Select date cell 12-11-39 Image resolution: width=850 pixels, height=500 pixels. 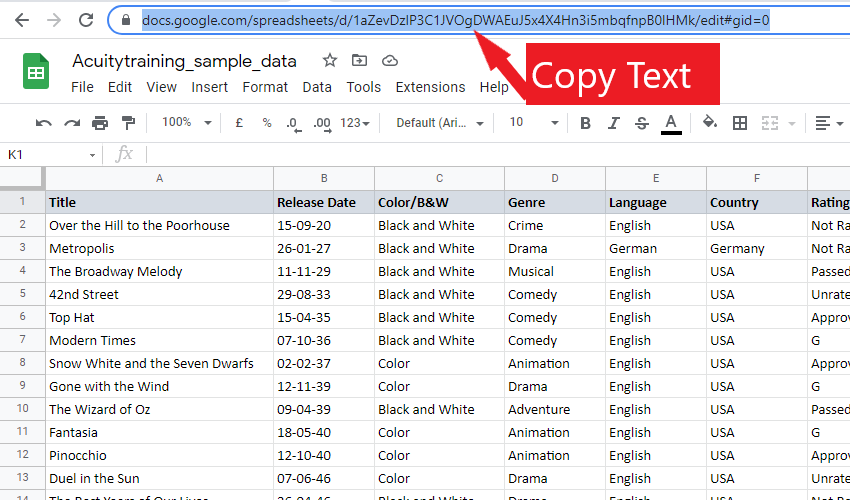click(324, 386)
